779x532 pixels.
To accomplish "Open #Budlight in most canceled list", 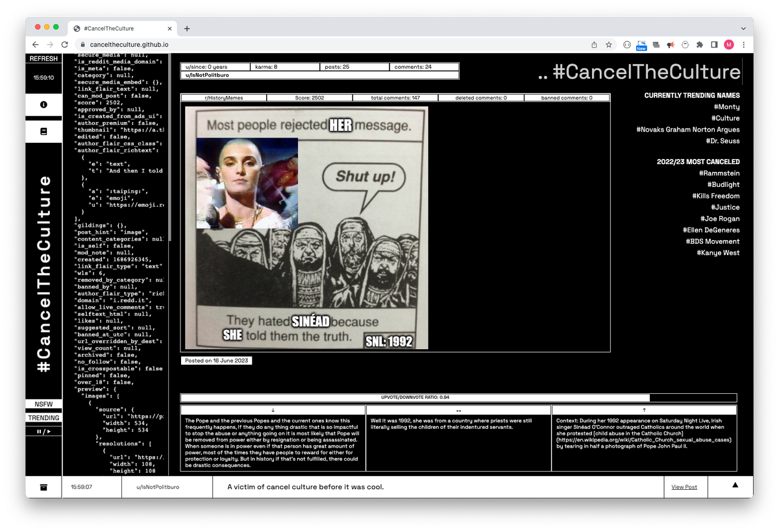I will click(x=723, y=185).
